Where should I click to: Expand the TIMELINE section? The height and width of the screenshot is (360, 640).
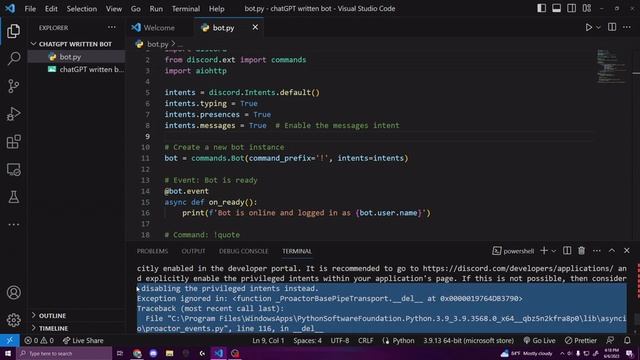point(76,328)
